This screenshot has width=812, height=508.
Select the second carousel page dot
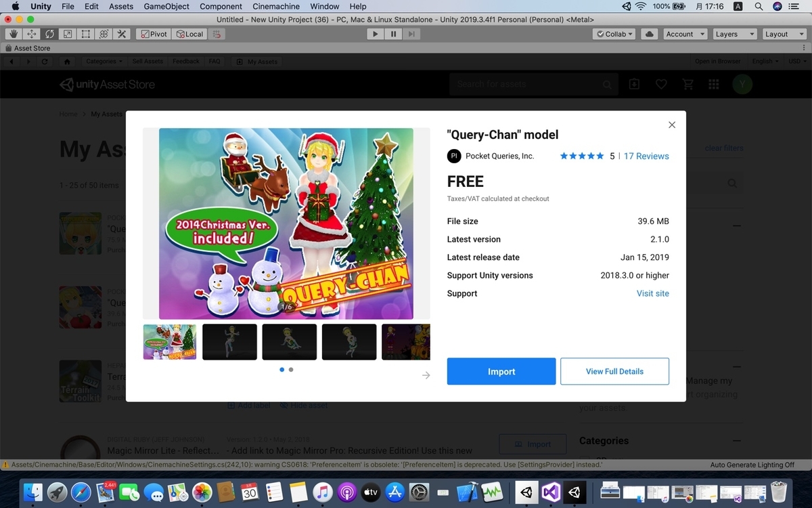pos(291,370)
